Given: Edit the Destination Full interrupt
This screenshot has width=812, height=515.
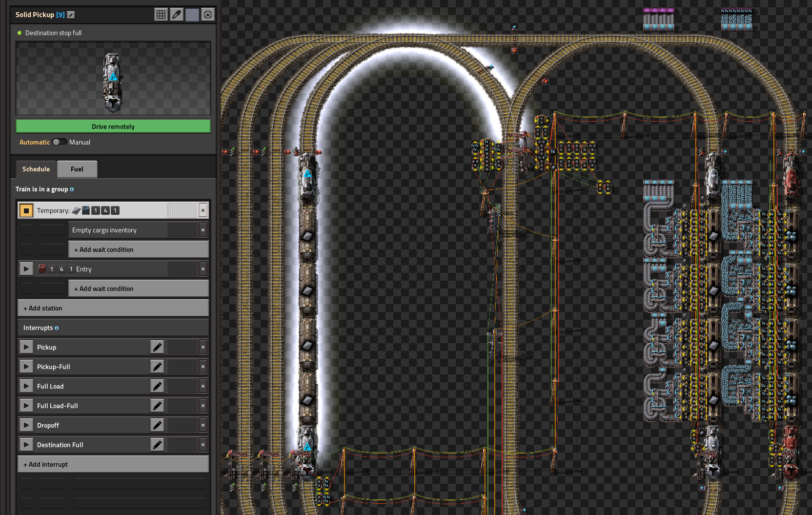Looking at the screenshot, I should coord(157,445).
